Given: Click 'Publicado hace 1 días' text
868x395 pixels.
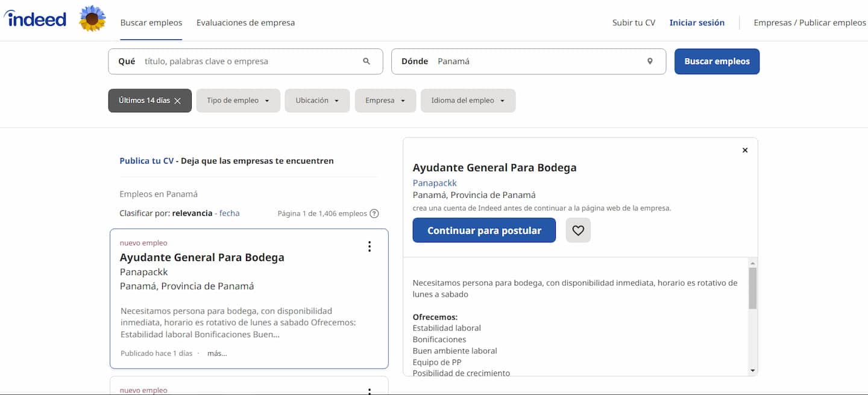Looking at the screenshot, I should pyautogui.click(x=157, y=353).
